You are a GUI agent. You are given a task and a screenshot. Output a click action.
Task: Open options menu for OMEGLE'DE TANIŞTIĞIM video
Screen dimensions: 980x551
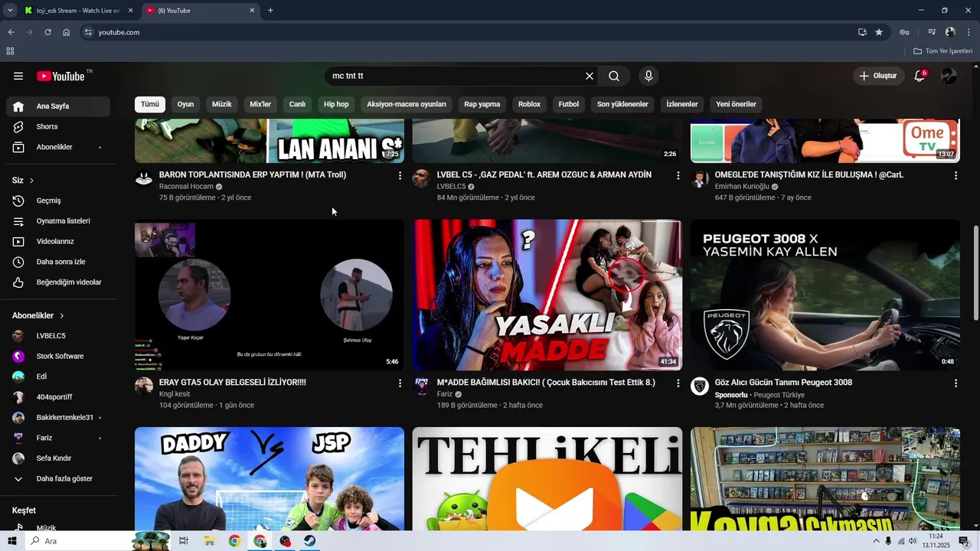955,175
